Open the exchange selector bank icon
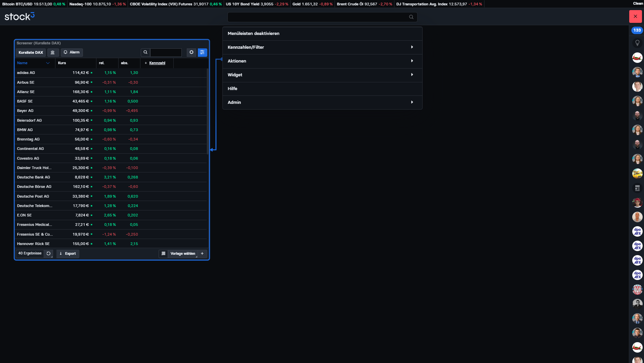The image size is (644, 363). [x=53, y=52]
